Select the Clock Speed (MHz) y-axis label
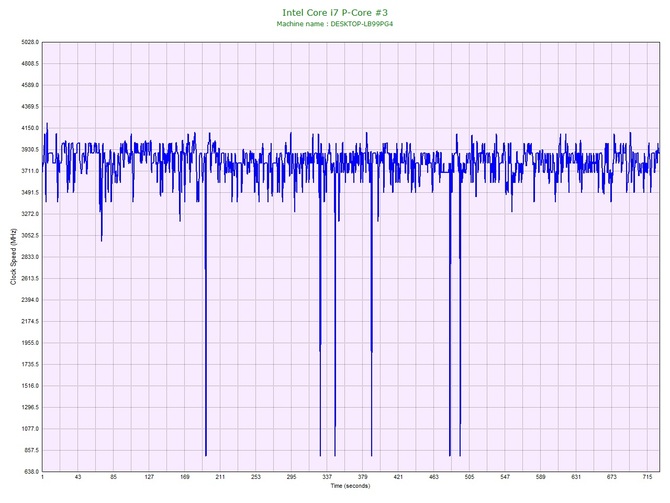The image size is (670, 503). pyautogui.click(x=13, y=257)
